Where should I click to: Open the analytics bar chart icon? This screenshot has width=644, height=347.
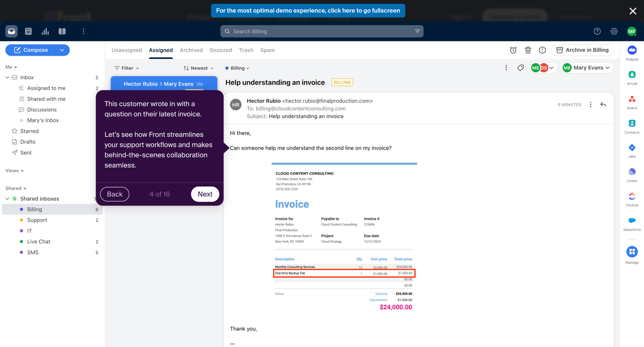tap(45, 31)
